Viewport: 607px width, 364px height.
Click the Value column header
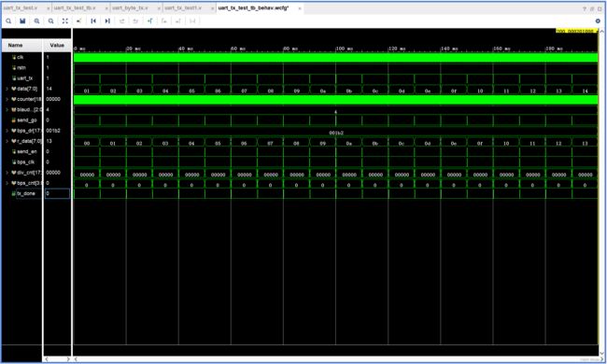[57, 45]
